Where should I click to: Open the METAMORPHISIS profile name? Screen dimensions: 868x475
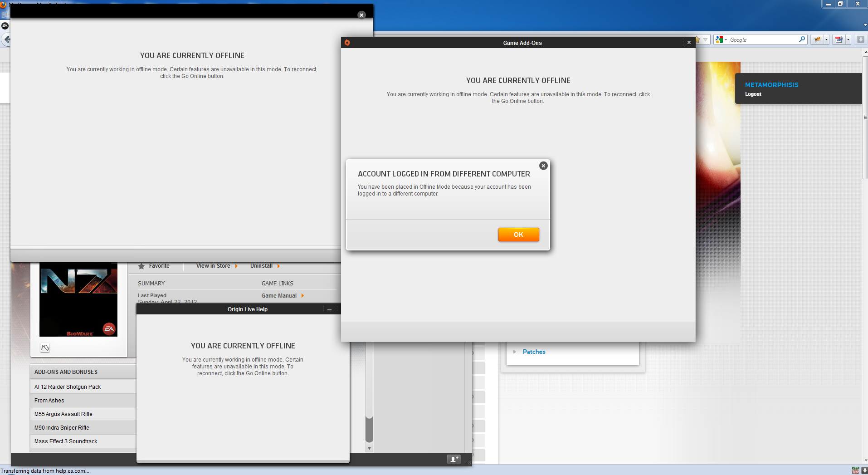click(771, 85)
